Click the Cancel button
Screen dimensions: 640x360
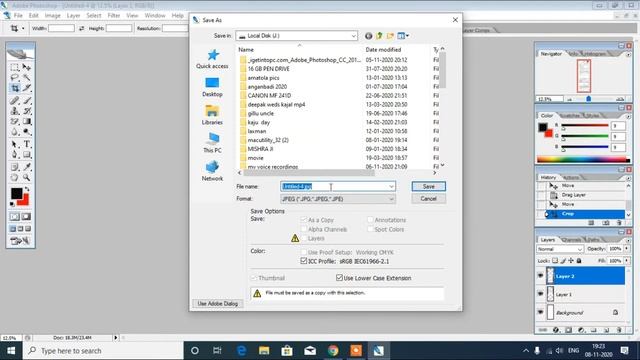(x=429, y=199)
